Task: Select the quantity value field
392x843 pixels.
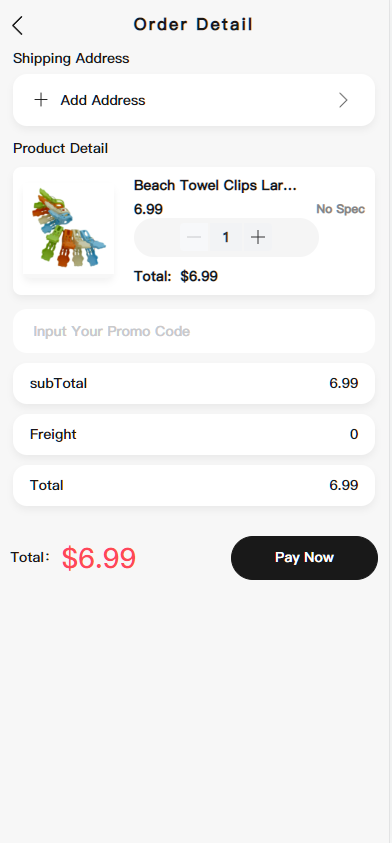Action: [226, 237]
